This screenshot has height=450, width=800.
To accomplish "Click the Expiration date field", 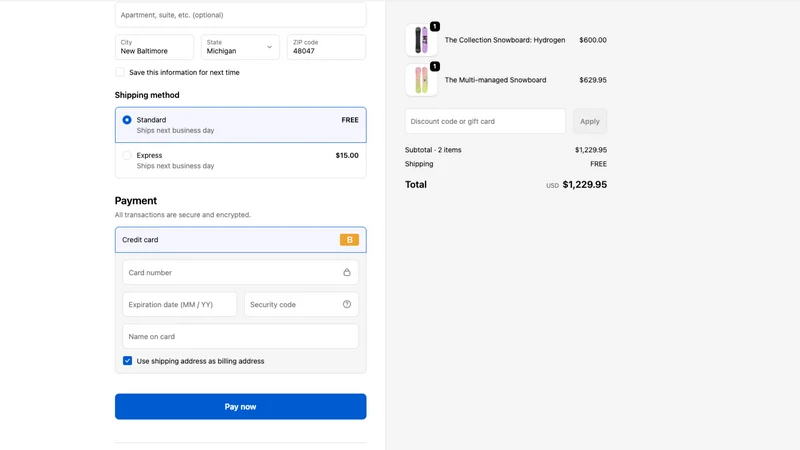I will click(180, 305).
